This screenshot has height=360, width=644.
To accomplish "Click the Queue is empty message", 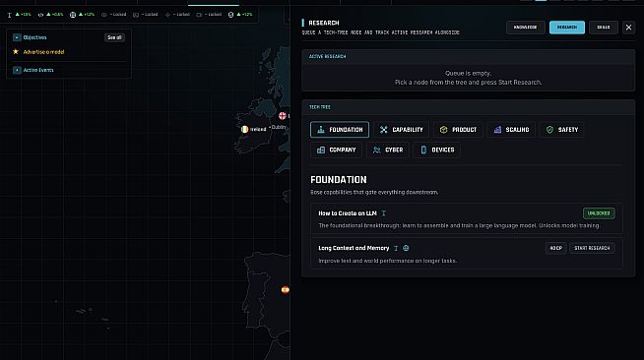I will coord(468,74).
